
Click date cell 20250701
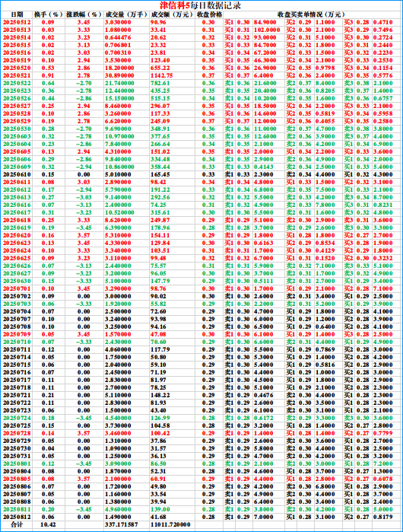(17, 288)
